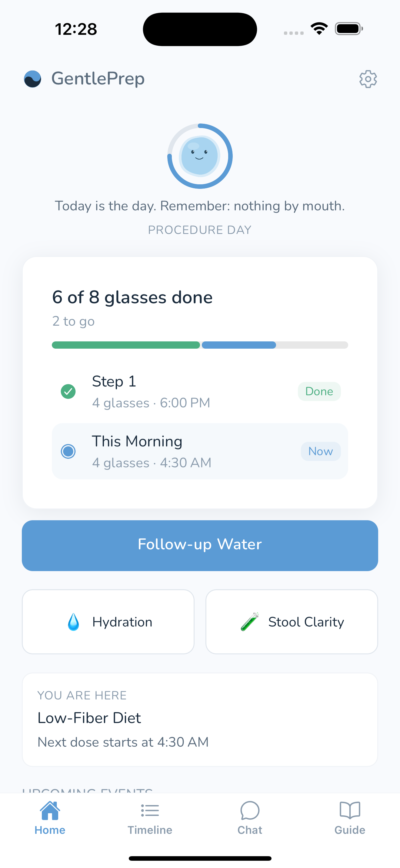Screen dimensions: 400x868
Task: Open the Guide book icon
Action: (x=350, y=810)
